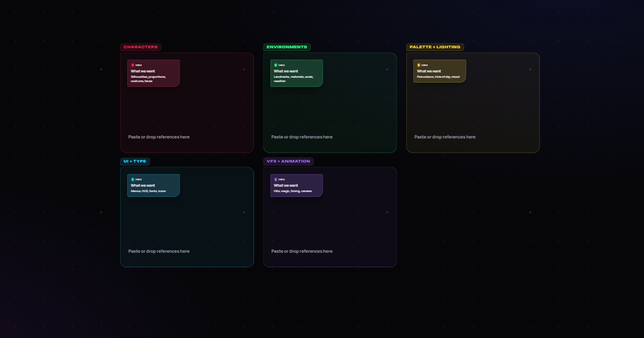The width and height of the screenshot is (644, 338).
Task: Select the ENVIRONMENTS section label
Action: (x=287, y=47)
